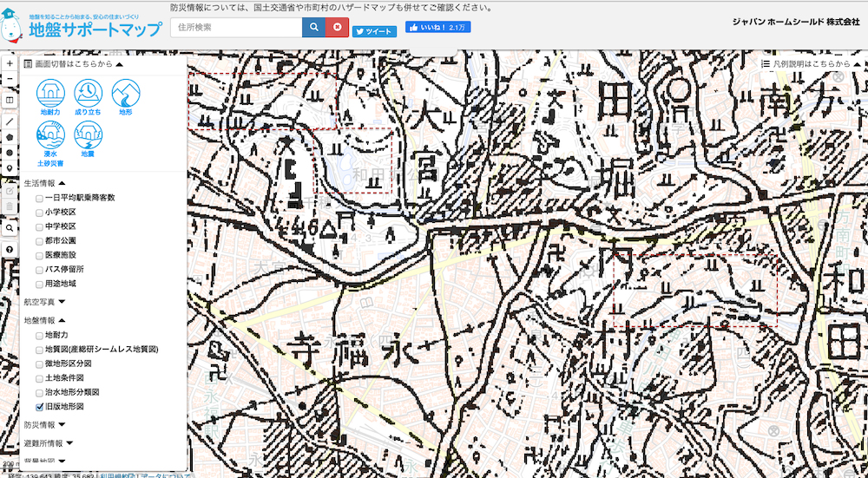This screenshot has width=868, height=478.
Task: Zoom out with the minus button
Action: click(x=10, y=79)
